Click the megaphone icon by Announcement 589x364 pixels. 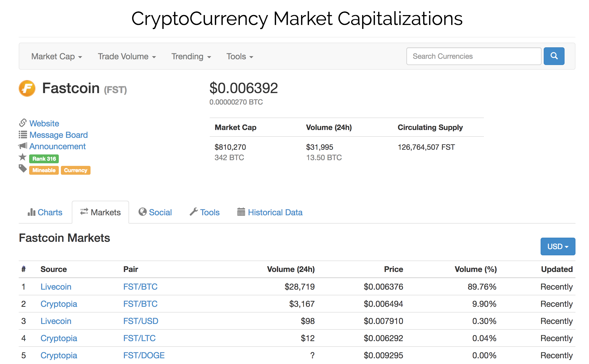pyautogui.click(x=23, y=146)
